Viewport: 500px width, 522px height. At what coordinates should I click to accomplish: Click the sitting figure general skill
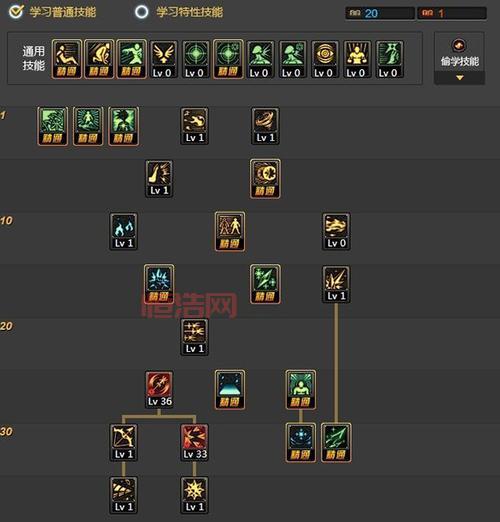67,59
